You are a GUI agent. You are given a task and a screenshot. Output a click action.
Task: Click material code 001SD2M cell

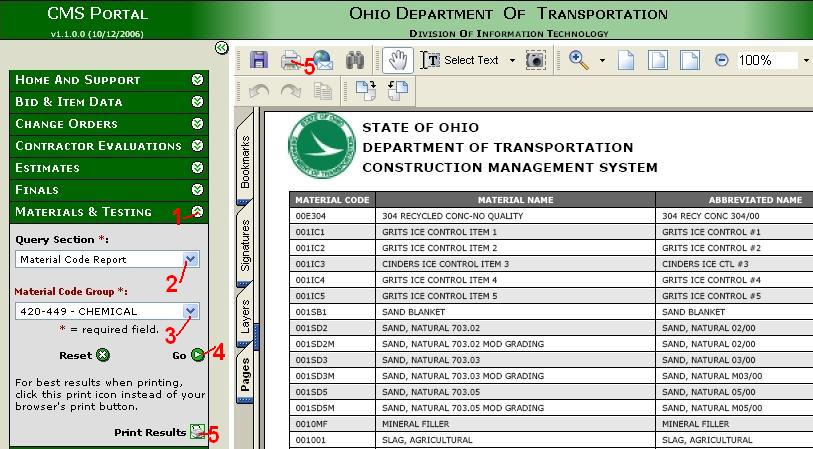pyautogui.click(x=332, y=344)
